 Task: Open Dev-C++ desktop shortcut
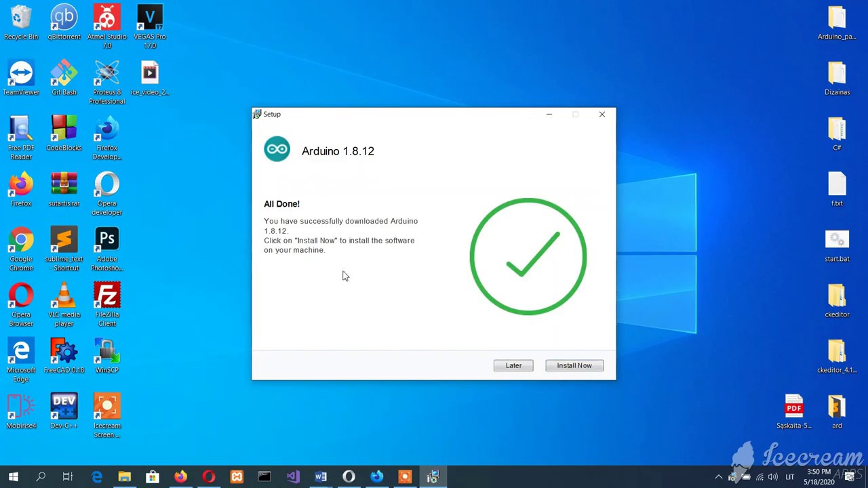(64, 411)
